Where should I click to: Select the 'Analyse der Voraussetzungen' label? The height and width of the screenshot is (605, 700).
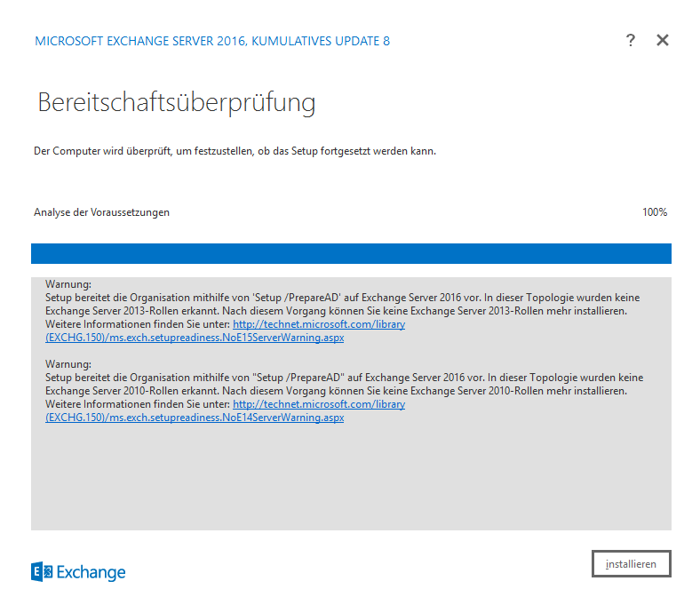click(101, 212)
